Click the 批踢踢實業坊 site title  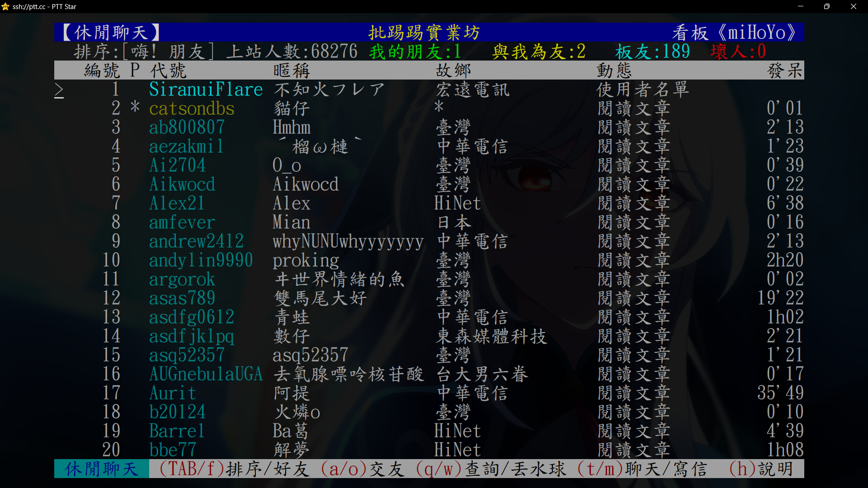[x=424, y=33]
